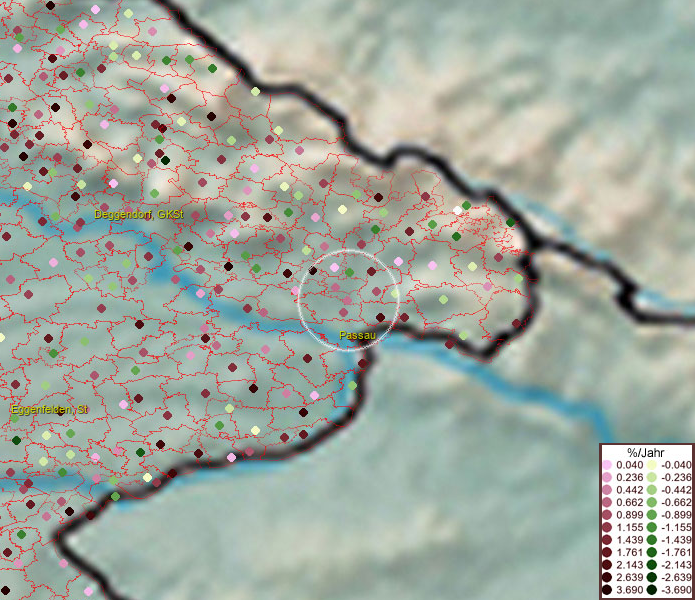Click the "Deggendorf, GKSt" map label
Viewport: 695px width, 600px height.
[139, 214]
